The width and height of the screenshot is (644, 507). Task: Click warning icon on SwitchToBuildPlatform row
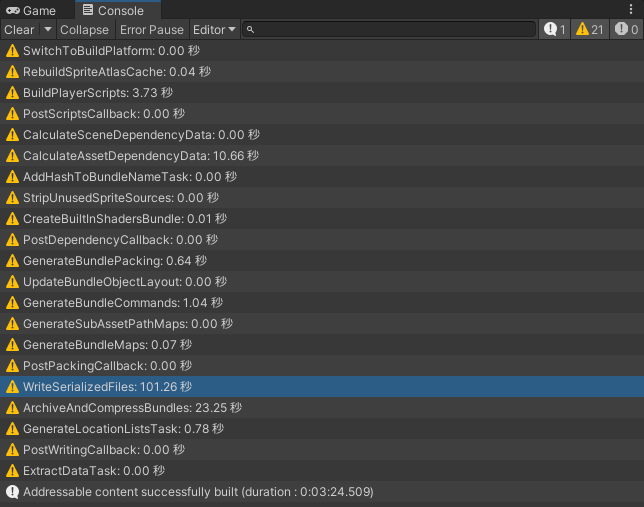tap(12, 51)
